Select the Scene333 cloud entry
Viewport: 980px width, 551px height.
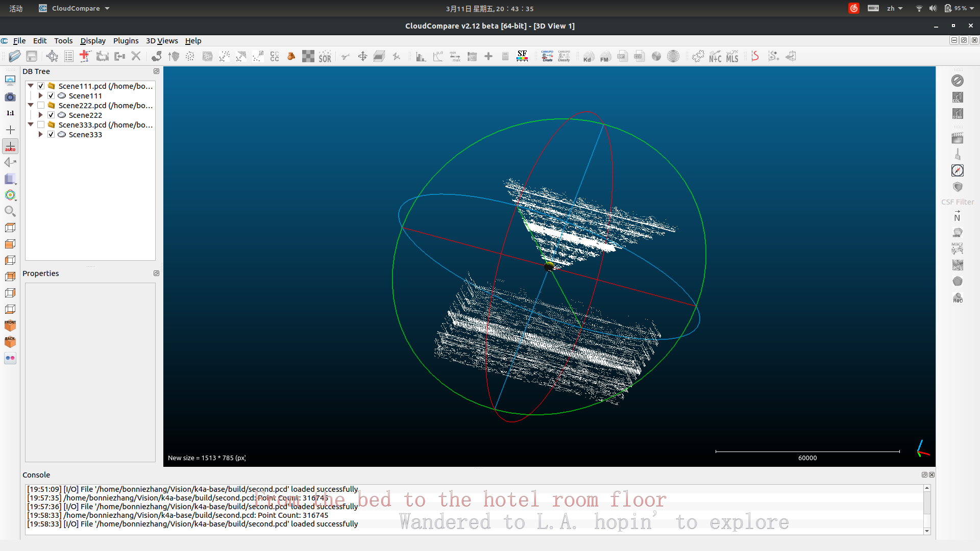pyautogui.click(x=85, y=134)
